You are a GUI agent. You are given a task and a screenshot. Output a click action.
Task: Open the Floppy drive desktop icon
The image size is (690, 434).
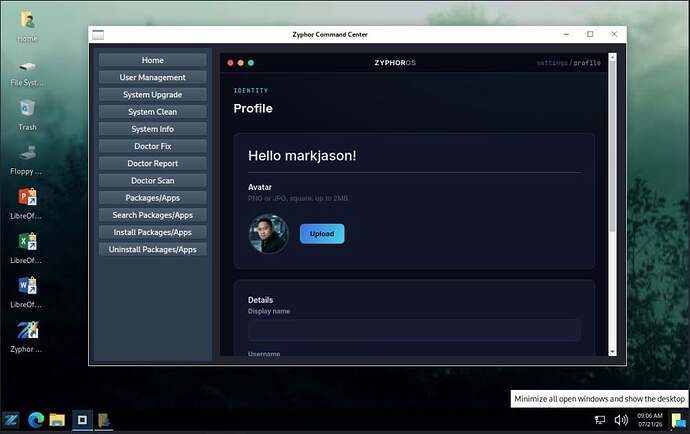tap(27, 153)
